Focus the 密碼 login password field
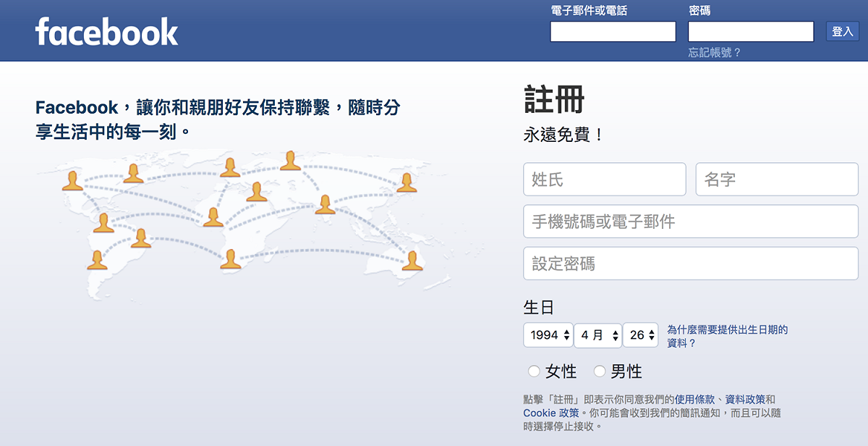This screenshot has width=868, height=446. click(751, 31)
